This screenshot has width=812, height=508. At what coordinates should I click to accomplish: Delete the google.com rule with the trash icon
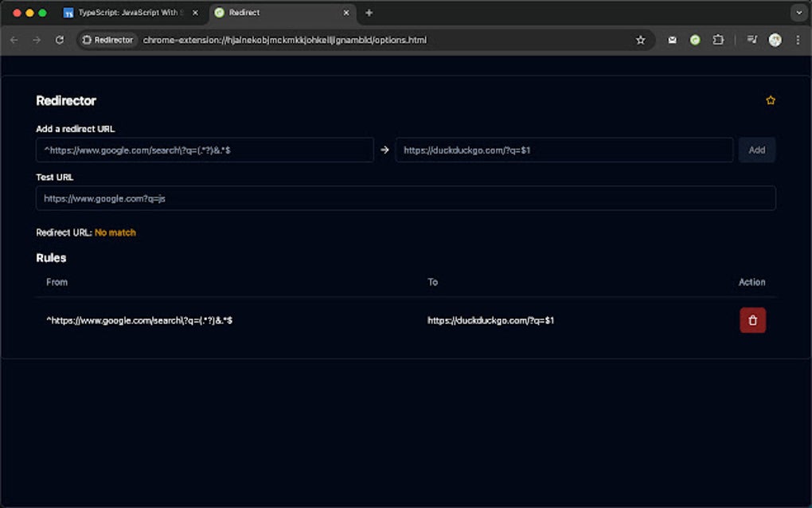tap(752, 319)
